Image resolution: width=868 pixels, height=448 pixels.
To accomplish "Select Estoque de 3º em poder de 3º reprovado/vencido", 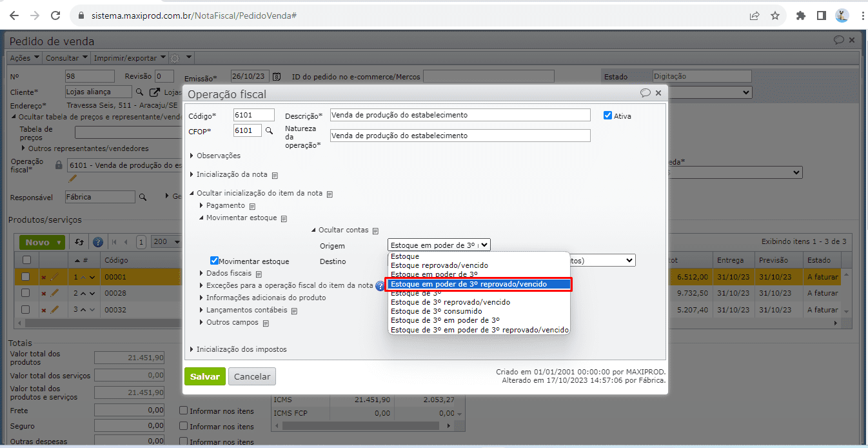I will [478, 329].
